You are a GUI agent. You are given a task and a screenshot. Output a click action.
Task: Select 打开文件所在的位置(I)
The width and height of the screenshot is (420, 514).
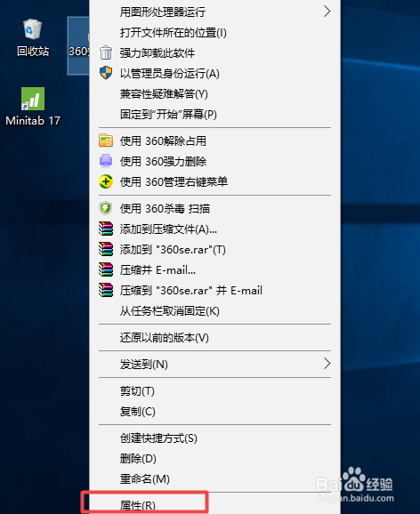[x=215, y=32]
